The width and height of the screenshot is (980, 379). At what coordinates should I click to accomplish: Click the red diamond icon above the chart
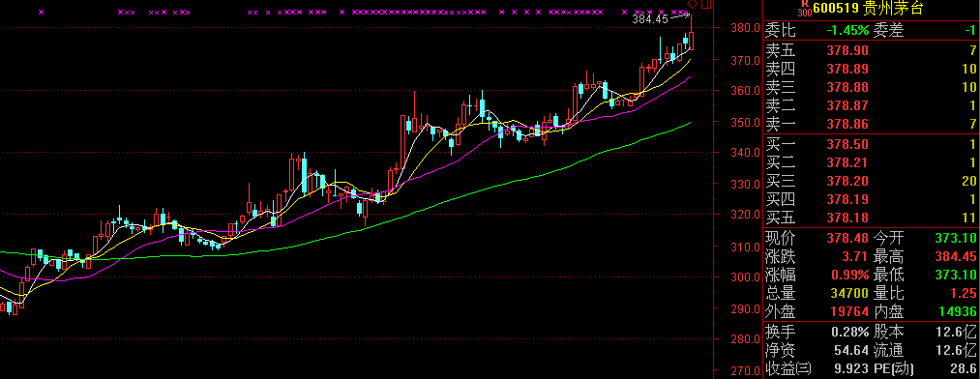click(692, 5)
